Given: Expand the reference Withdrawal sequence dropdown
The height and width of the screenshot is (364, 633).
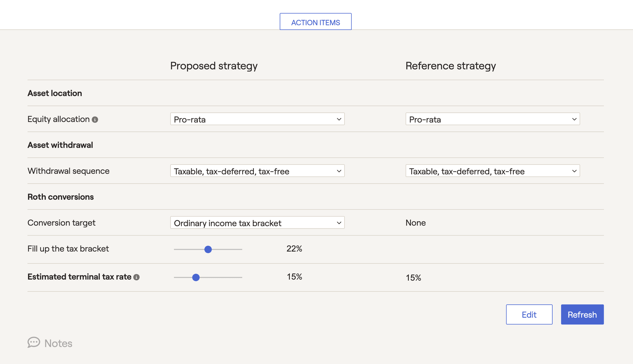Looking at the screenshot, I should click(492, 171).
